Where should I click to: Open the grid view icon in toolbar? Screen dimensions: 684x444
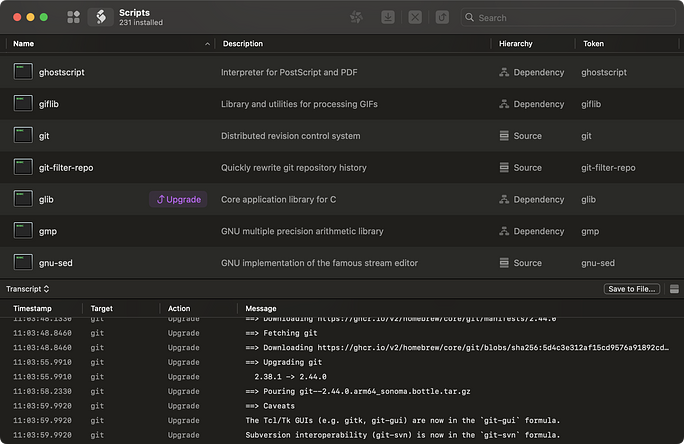tap(73, 17)
